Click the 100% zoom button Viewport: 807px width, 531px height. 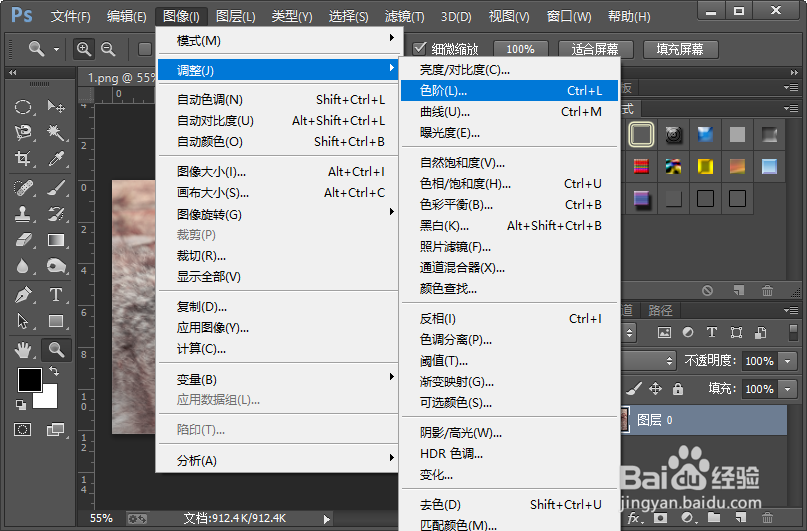click(520, 49)
